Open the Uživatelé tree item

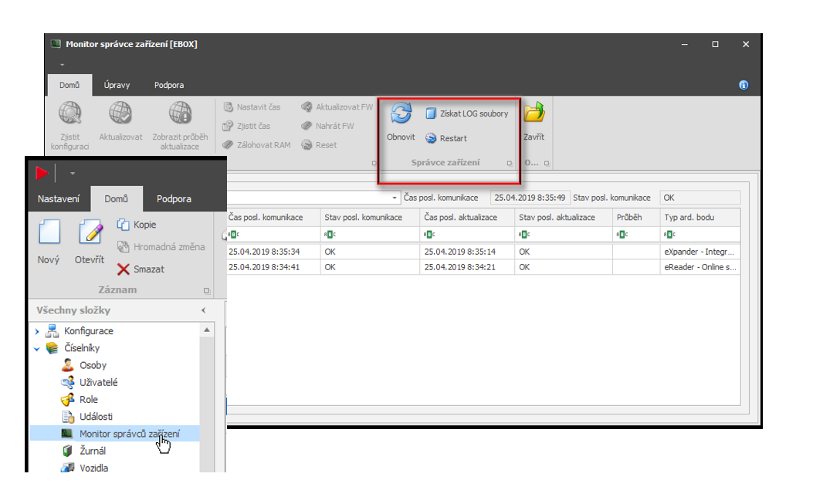98,383
